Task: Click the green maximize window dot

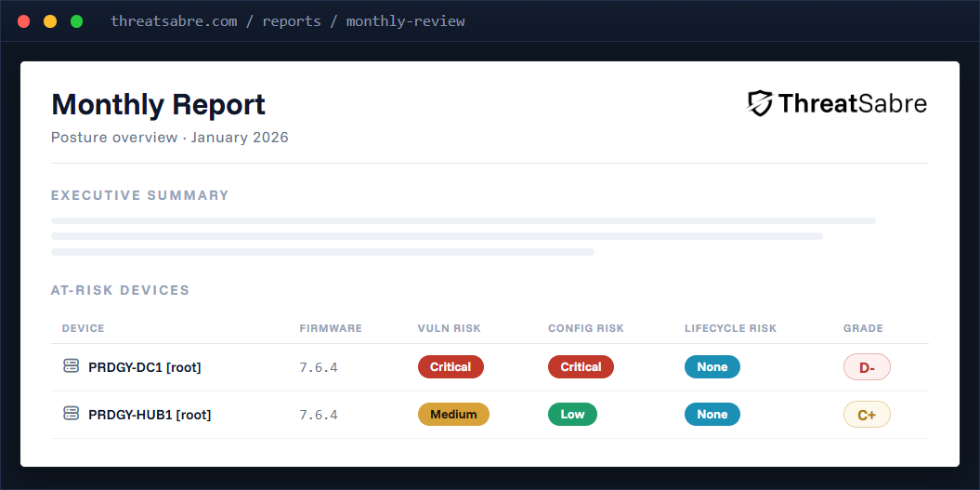Action: click(76, 21)
